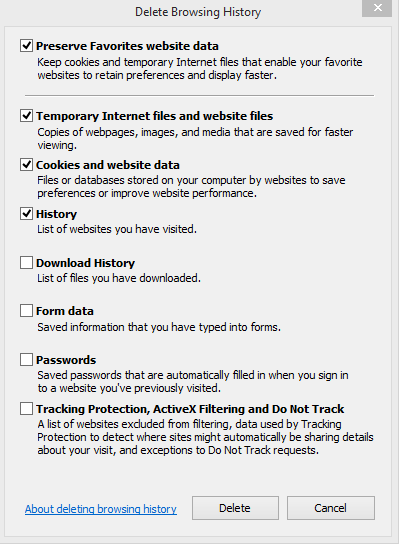399x544 pixels.
Task: Click the Delete button
Action: coord(235,508)
